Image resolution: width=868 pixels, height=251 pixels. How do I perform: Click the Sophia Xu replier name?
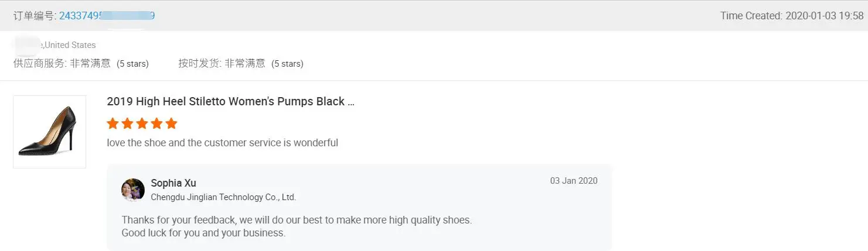pos(173,183)
